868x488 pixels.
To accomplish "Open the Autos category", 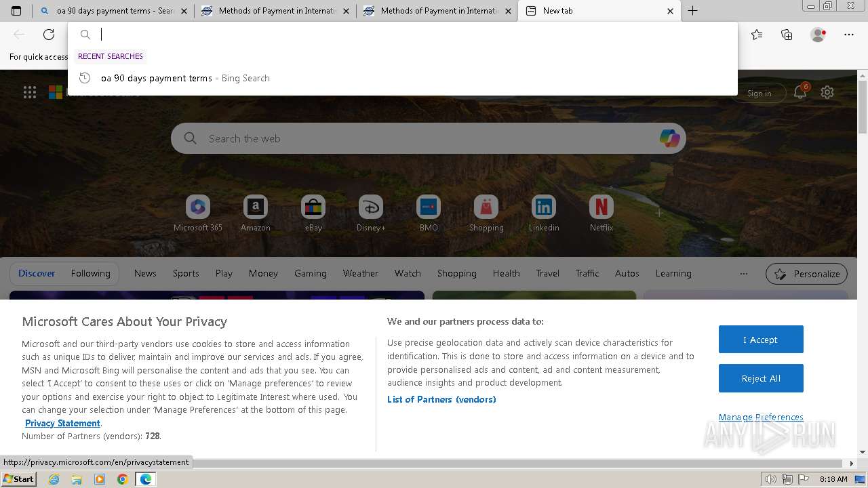I will [627, 273].
